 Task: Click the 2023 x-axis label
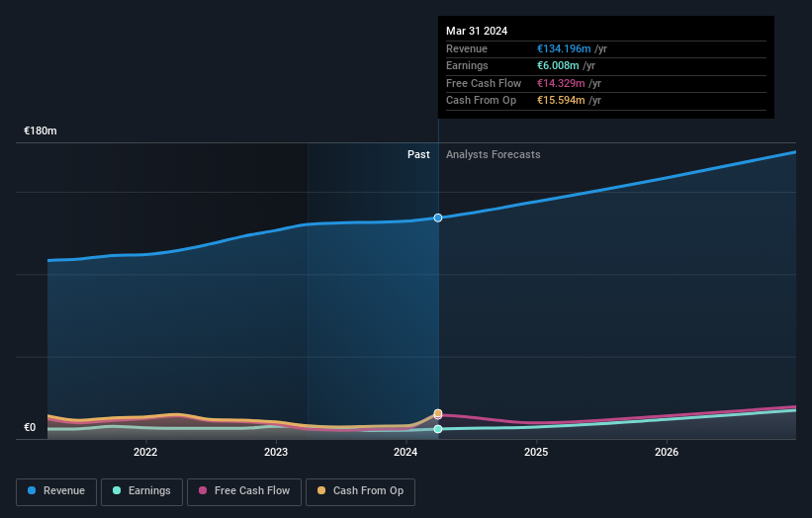pyautogui.click(x=276, y=452)
